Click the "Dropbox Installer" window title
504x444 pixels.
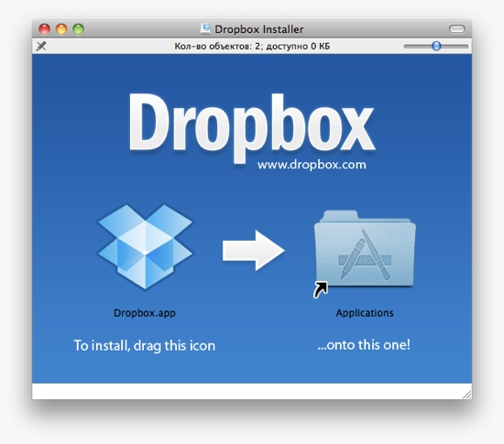[x=259, y=29]
